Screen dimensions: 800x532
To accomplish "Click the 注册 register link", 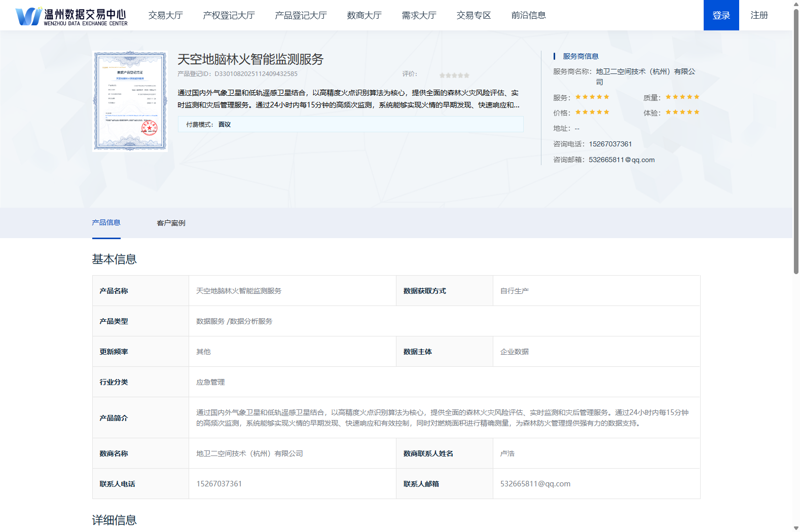I will tap(759, 15).
